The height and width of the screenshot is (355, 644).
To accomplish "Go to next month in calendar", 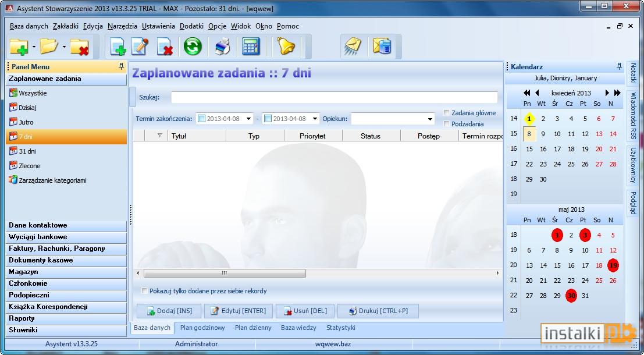I will [607, 93].
